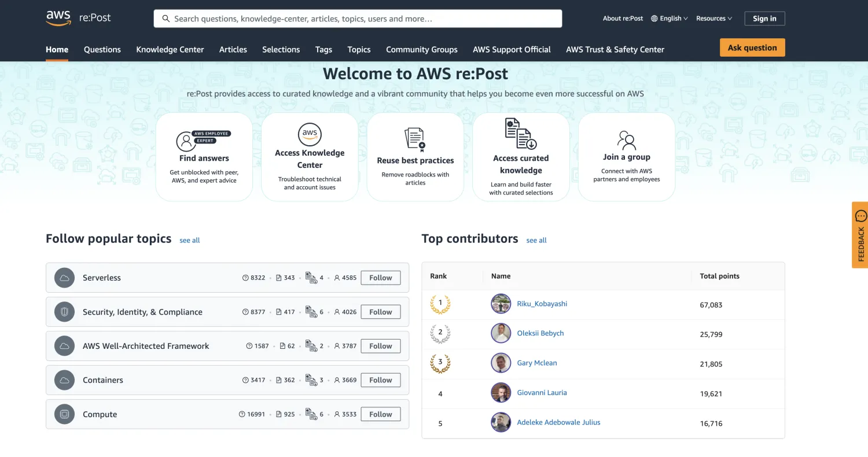Click the Join a group people icon
This screenshot has height=457, width=868.
pyautogui.click(x=626, y=140)
